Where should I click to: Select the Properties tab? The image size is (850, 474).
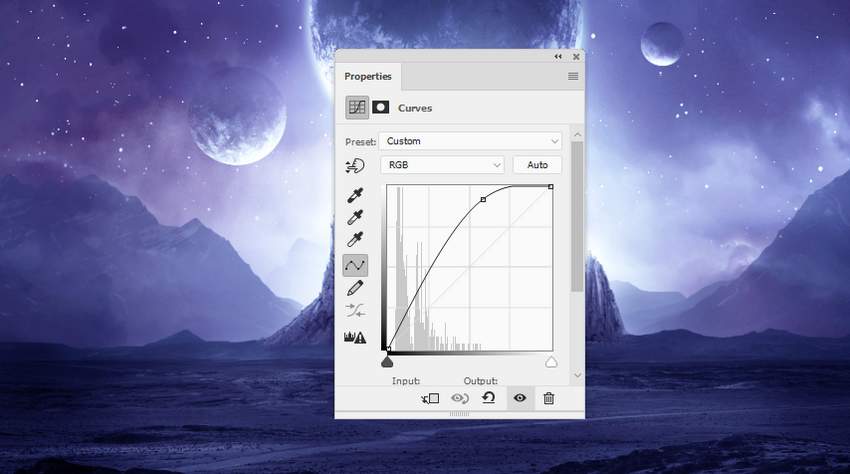(368, 76)
